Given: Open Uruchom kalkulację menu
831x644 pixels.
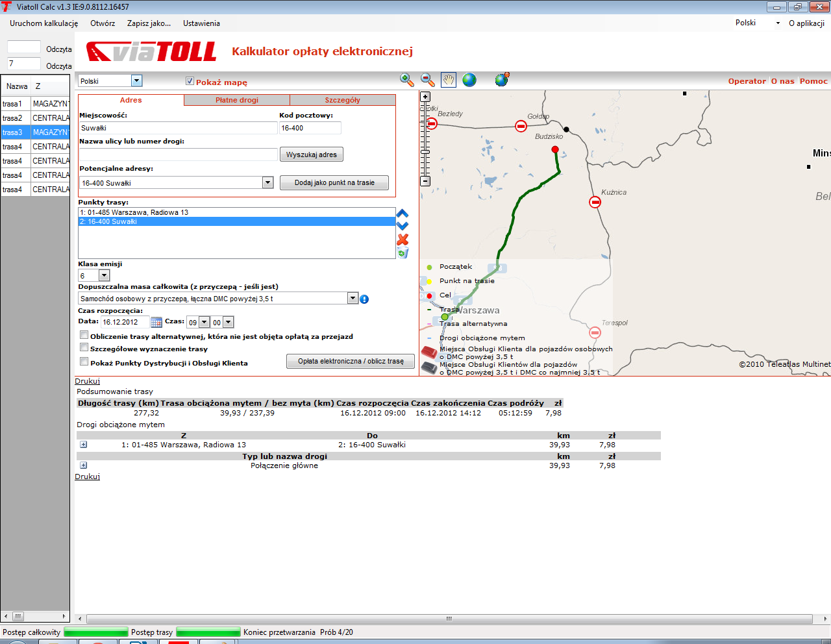Looking at the screenshot, I should (43, 23).
